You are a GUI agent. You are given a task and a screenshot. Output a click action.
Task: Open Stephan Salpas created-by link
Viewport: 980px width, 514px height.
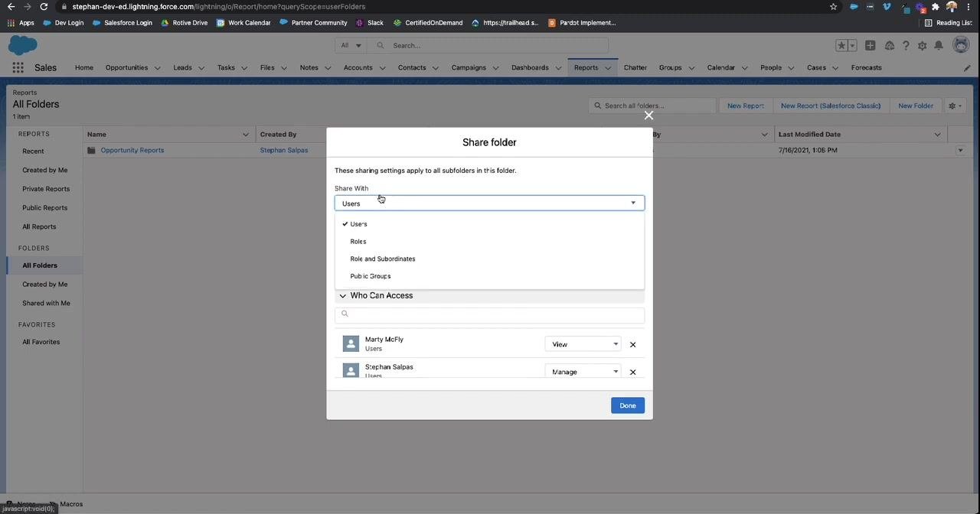[284, 150]
